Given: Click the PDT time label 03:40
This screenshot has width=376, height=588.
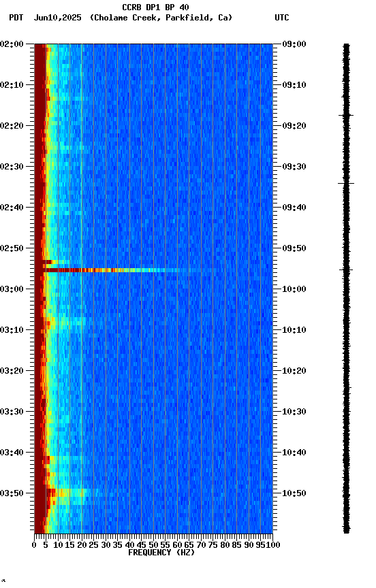Looking at the screenshot, I should 12,453.
